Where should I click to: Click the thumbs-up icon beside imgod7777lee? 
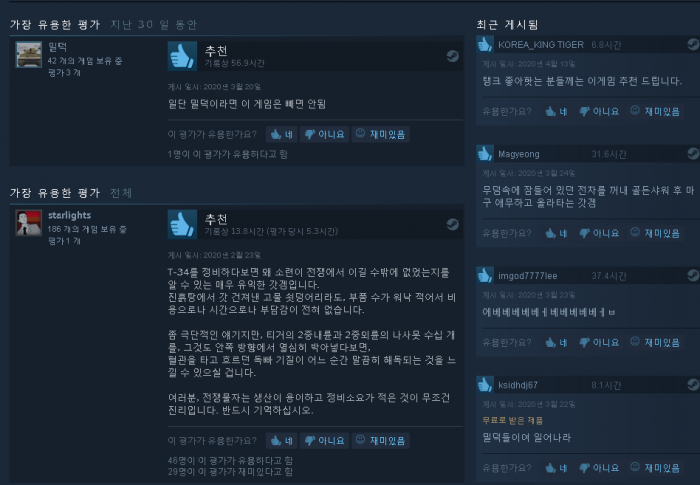coord(485,275)
